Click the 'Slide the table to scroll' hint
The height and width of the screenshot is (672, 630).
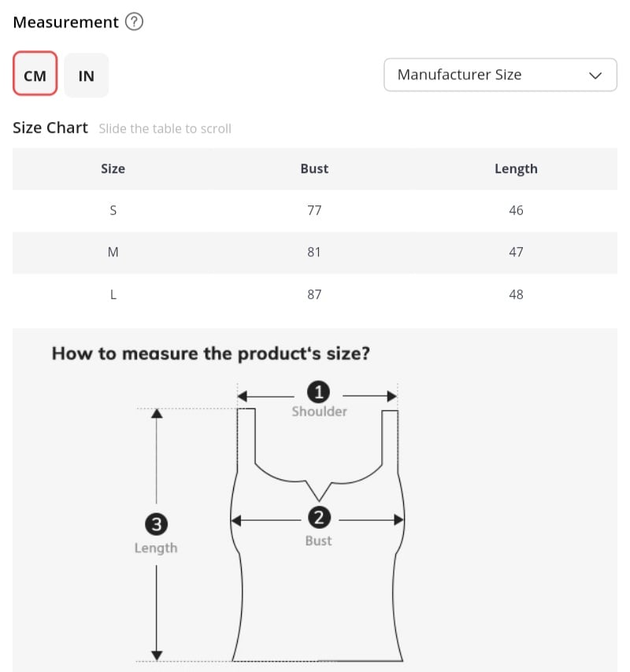(165, 128)
